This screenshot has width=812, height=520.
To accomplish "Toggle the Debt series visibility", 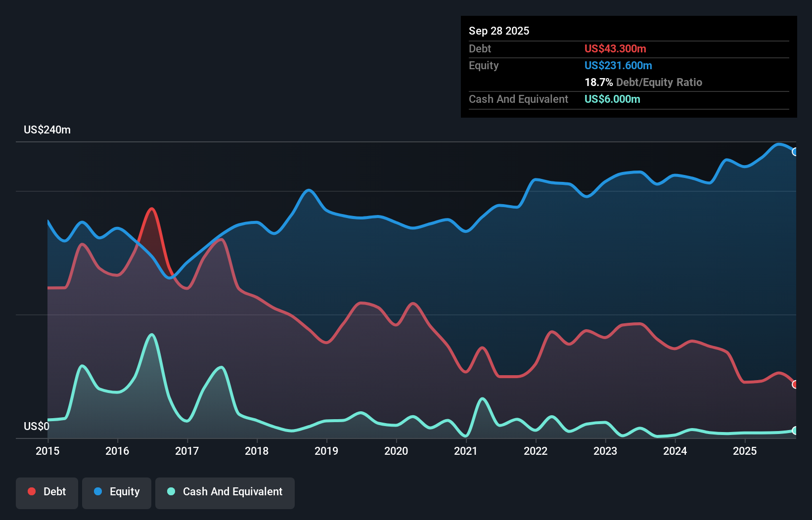I will point(46,492).
